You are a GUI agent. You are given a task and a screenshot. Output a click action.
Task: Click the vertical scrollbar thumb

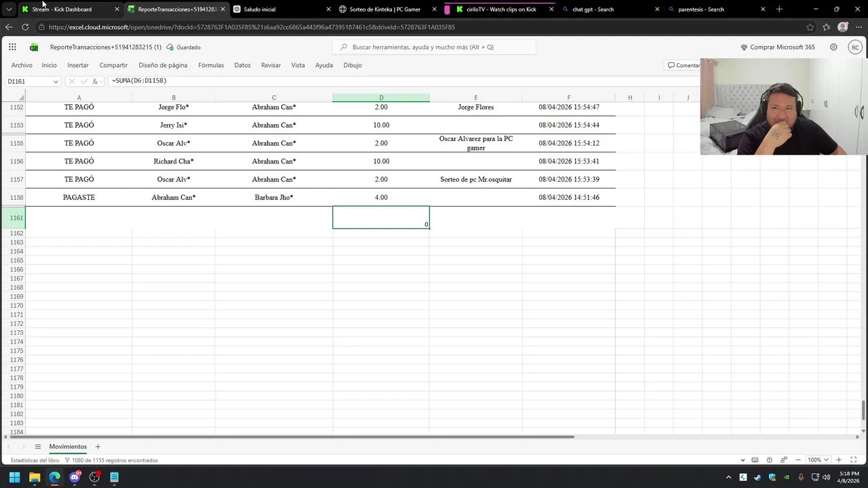tap(863, 410)
